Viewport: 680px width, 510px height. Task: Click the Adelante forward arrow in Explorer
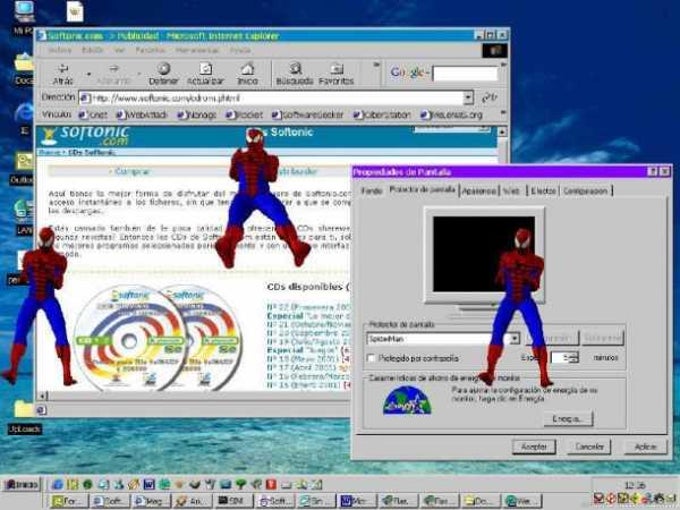coord(113,74)
